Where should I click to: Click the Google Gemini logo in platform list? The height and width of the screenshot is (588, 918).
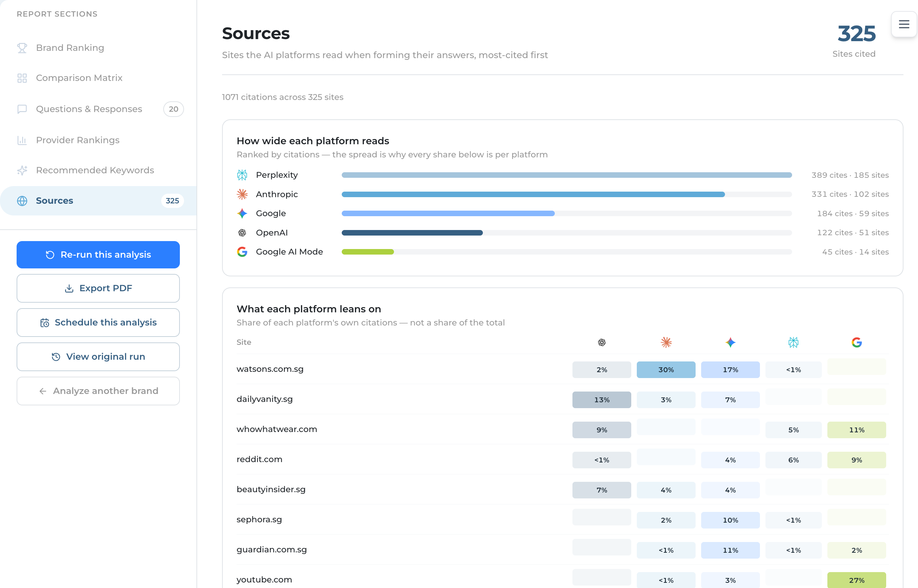(242, 213)
